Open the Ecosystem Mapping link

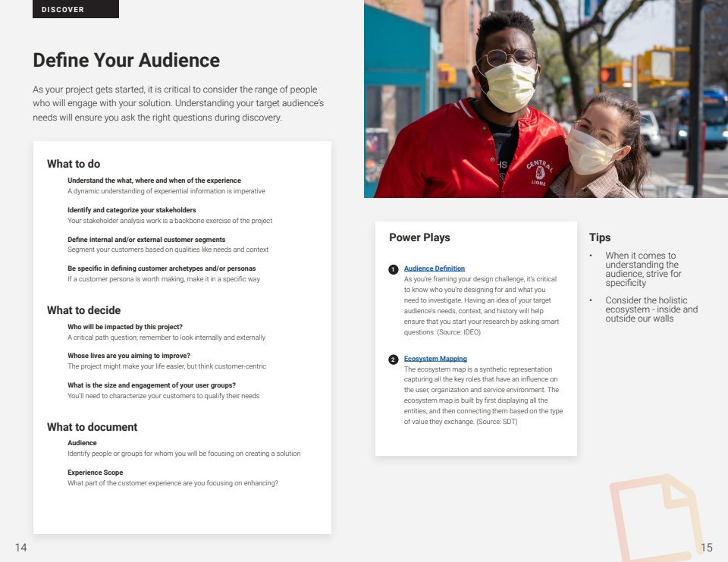click(x=435, y=359)
